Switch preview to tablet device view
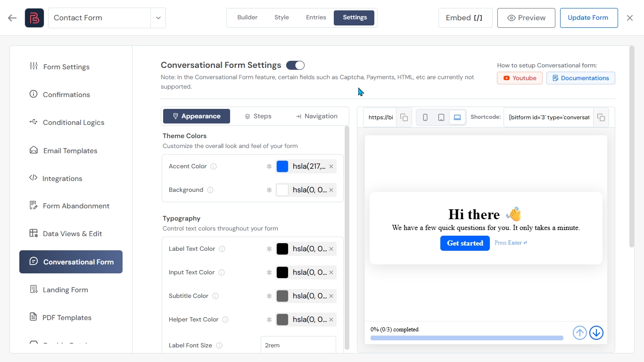Image resolution: width=644 pixels, height=362 pixels. (x=441, y=117)
